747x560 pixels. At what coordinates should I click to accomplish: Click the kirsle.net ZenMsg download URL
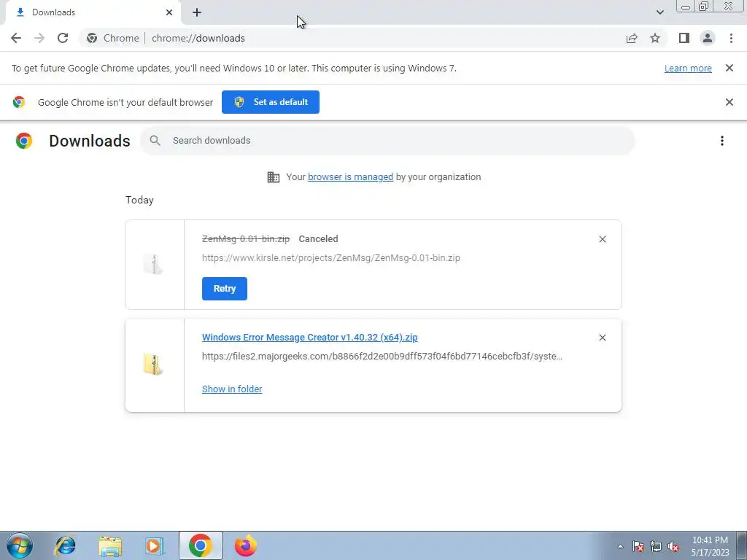[330, 258]
